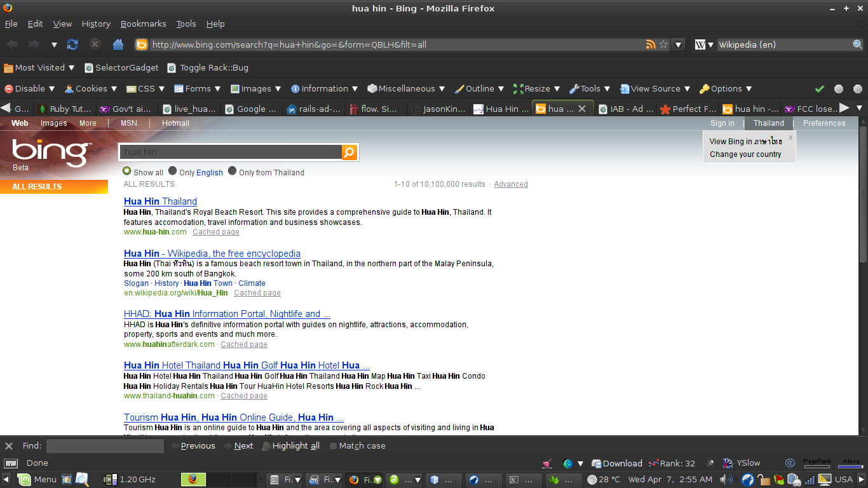This screenshot has width=868, height=488.
Task: Close the active hua hin tab
Action: tap(581, 109)
